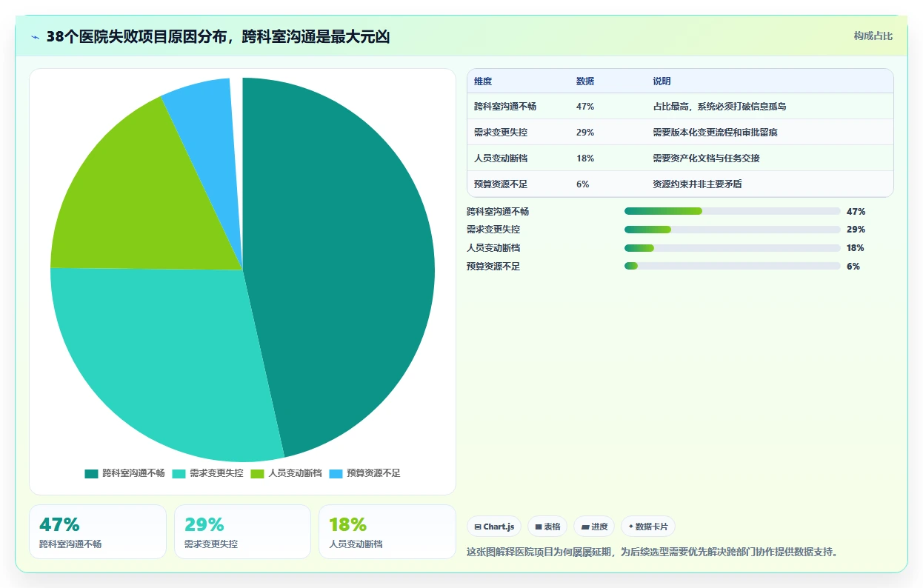Click table cell 跨科室沟通不畅

[x=505, y=107]
